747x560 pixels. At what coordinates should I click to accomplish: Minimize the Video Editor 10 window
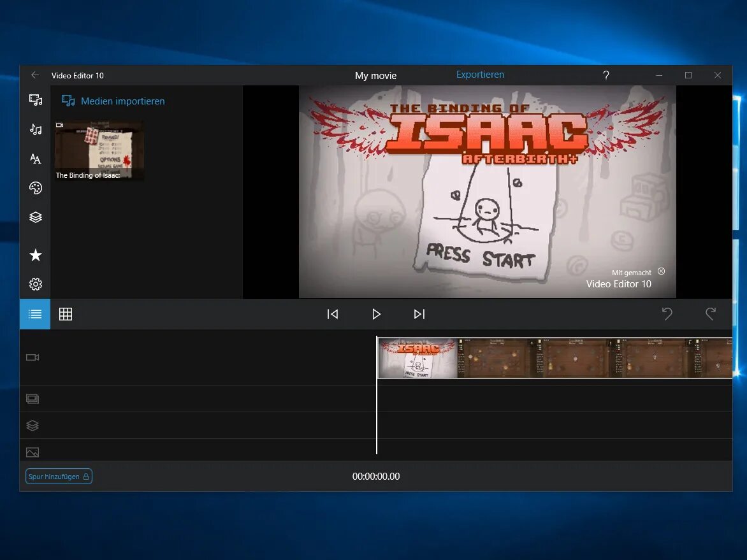pos(659,75)
